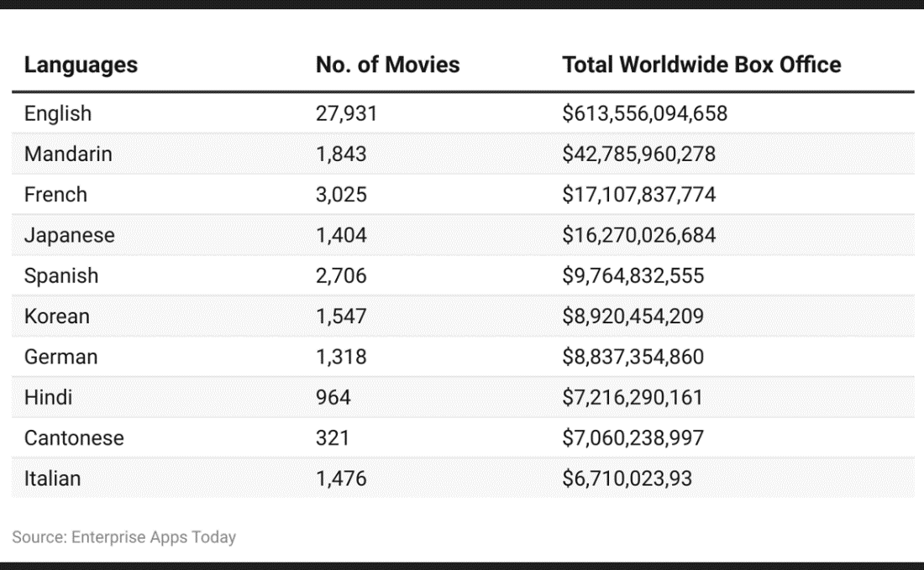Click the Italian row label
Viewport: 924px width, 570px height.
point(52,478)
